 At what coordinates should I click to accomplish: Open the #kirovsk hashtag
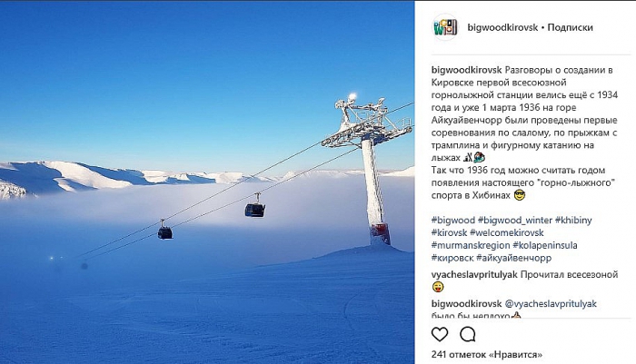point(449,232)
